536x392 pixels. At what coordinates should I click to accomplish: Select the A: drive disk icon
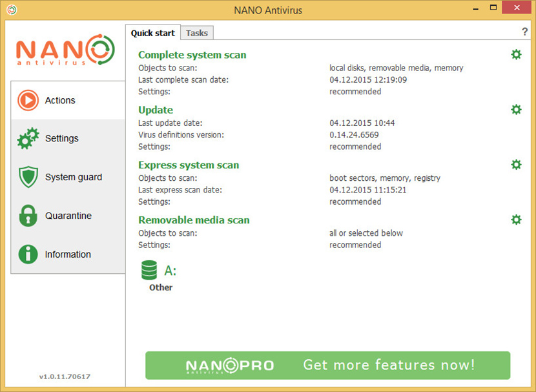149,270
